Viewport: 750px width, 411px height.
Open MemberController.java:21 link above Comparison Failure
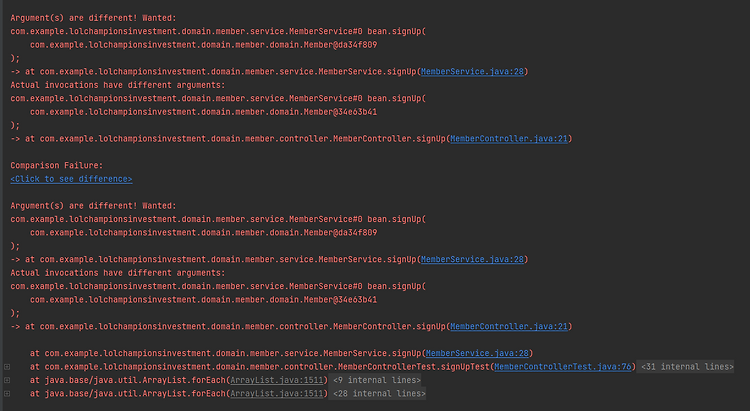tap(510, 138)
